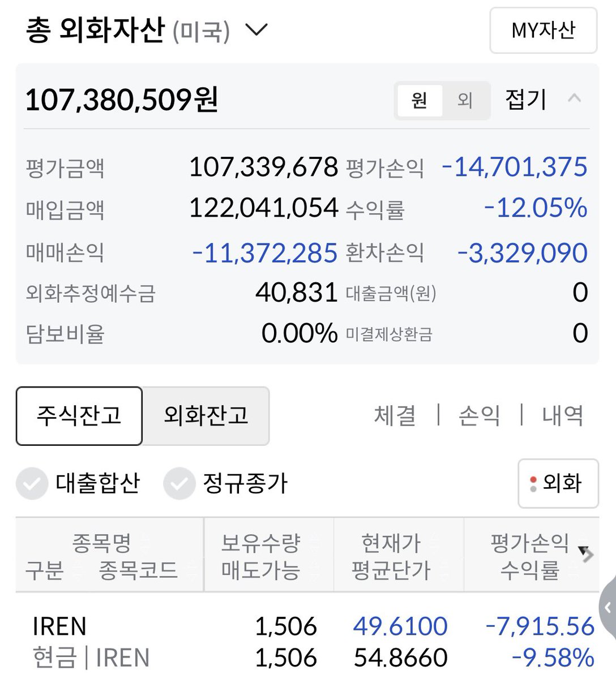Sort by 종목명 column header

point(101,543)
